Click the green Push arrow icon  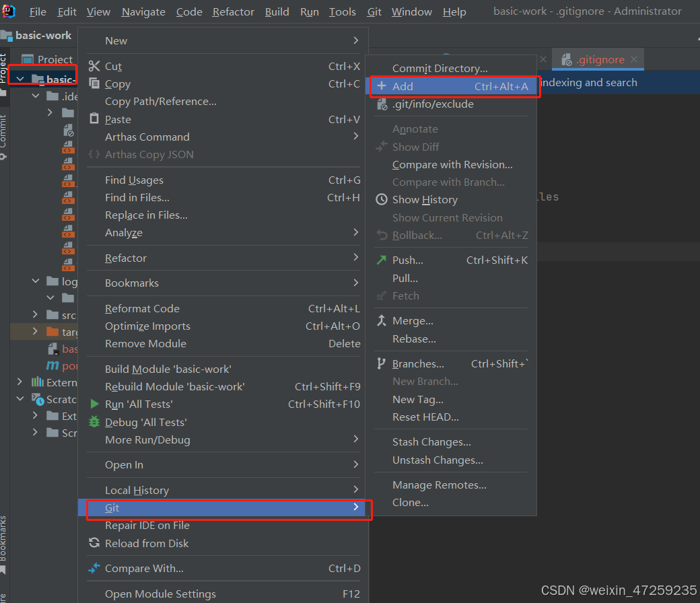pyautogui.click(x=382, y=260)
